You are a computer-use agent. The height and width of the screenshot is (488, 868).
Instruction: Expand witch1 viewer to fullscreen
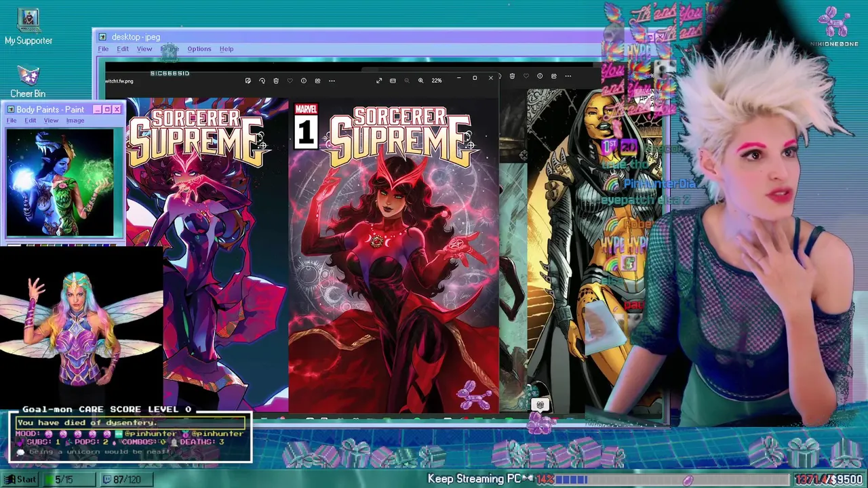(x=379, y=81)
